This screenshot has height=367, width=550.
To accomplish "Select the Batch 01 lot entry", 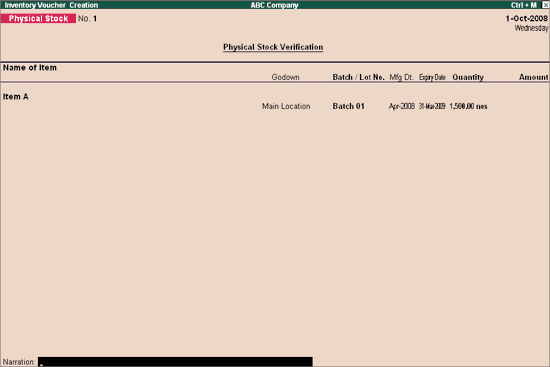I will (x=348, y=106).
